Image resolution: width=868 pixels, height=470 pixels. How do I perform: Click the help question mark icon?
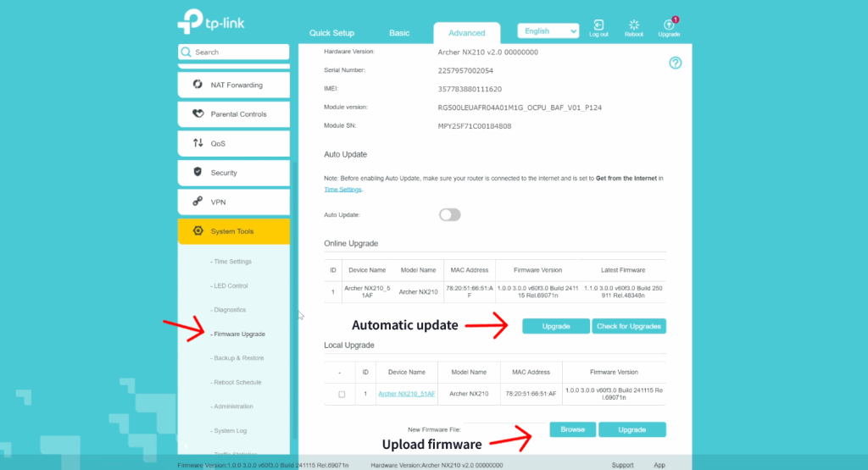676,63
